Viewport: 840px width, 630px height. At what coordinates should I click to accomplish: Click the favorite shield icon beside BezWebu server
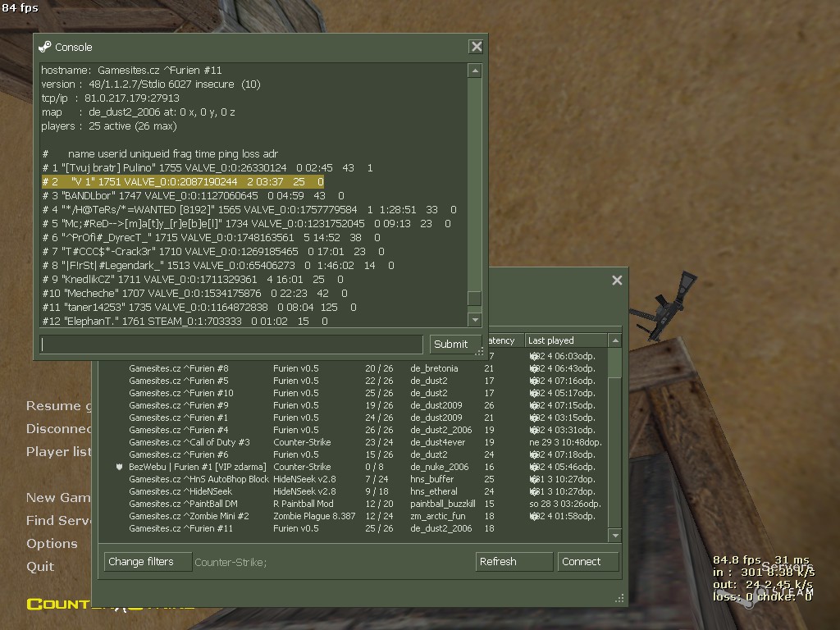tap(120, 467)
